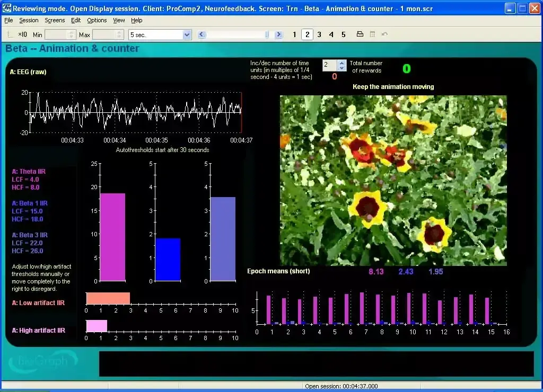The height and width of the screenshot is (392, 543).
Task: Increase the time units spinner value
Action: (x=342, y=63)
